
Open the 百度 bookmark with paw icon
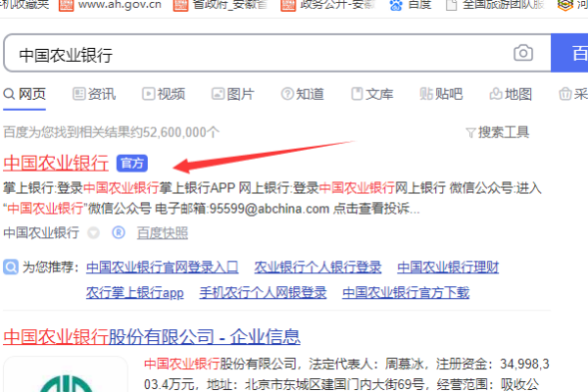411,5
